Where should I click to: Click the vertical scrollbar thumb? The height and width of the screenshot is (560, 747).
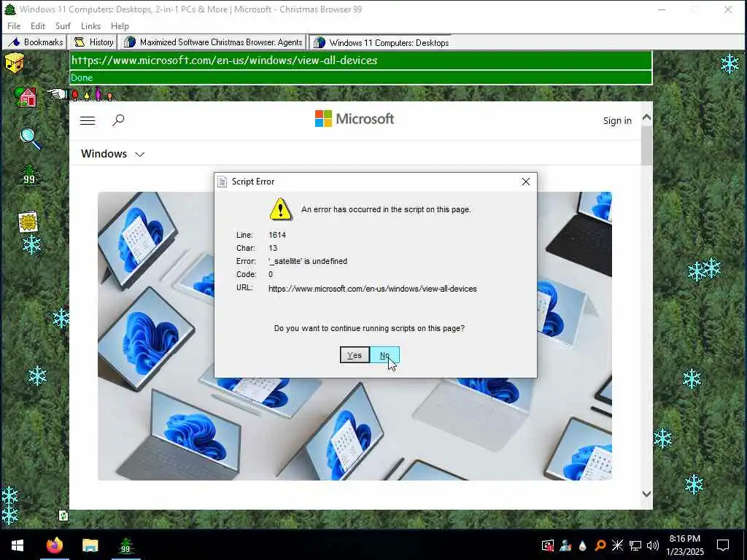(646, 146)
